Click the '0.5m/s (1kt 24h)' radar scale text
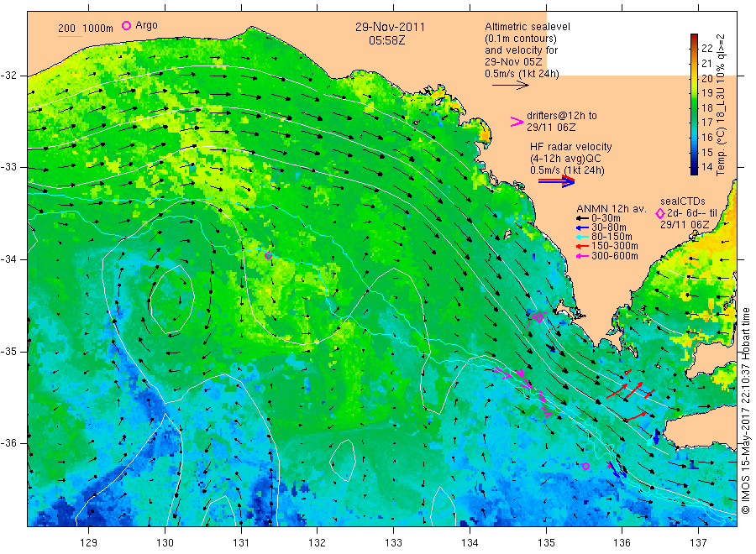 click(x=567, y=170)
